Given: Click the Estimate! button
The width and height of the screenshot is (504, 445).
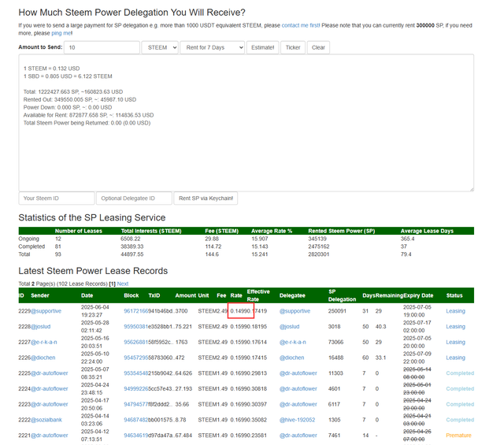Looking at the screenshot, I should [262, 47].
